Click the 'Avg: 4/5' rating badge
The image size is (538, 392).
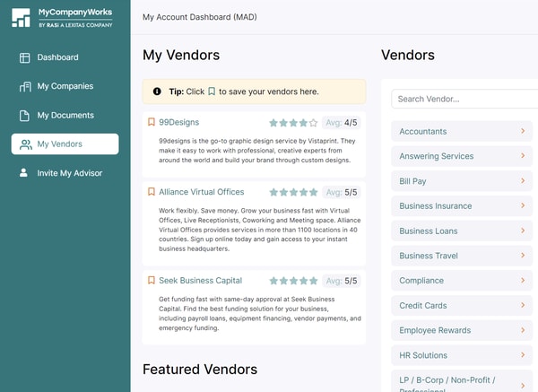coord(342,123)
